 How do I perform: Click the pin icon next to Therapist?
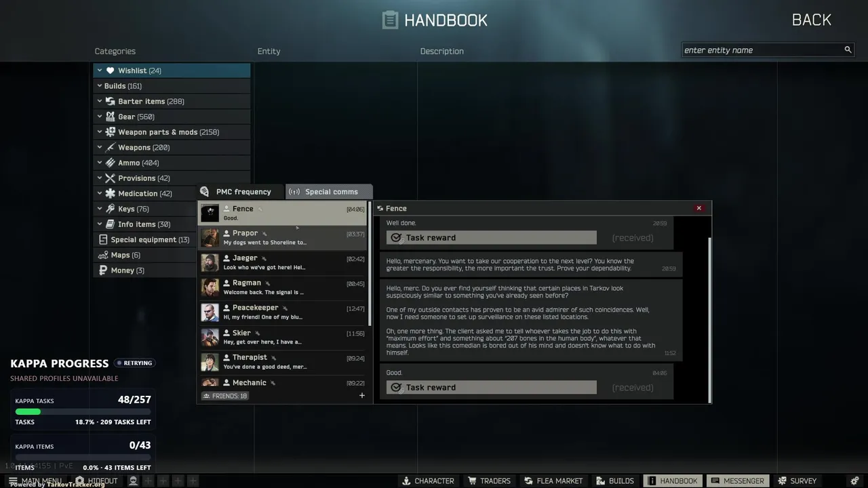(274, 358)
